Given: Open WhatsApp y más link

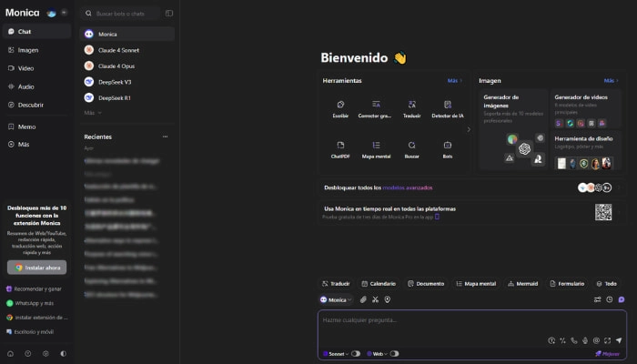Looking at the screenshot, I should click(30, 303).
